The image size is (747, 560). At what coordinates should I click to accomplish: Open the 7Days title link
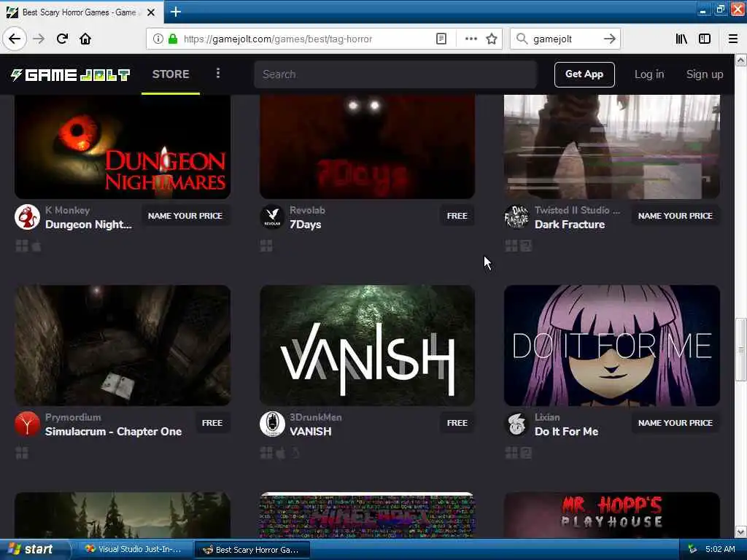click(x=306, y=225)
